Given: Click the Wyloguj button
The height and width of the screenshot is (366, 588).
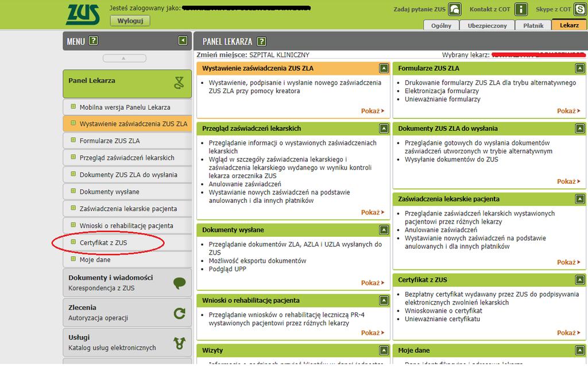Looking at the screenshot, I should 130,21.
